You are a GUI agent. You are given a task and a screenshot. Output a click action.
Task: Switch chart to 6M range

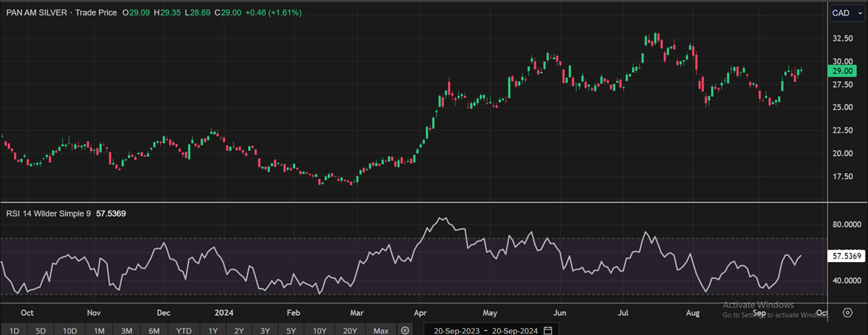point(154,331)
